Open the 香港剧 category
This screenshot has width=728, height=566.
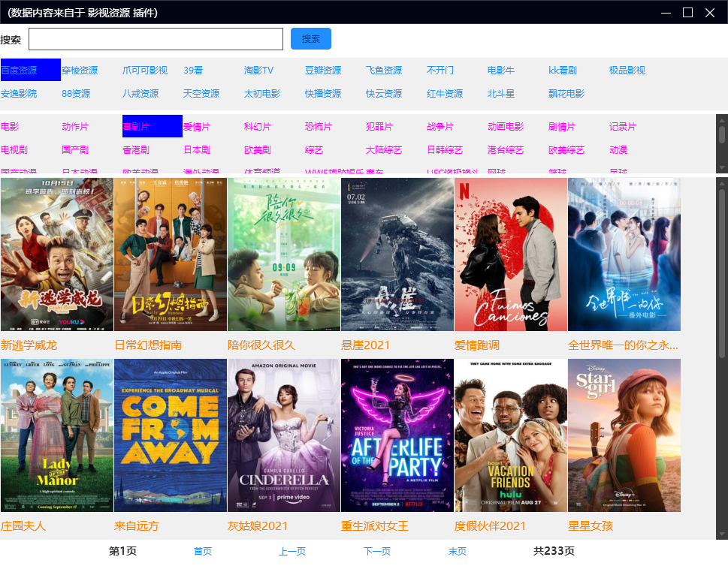click(136, 149)
